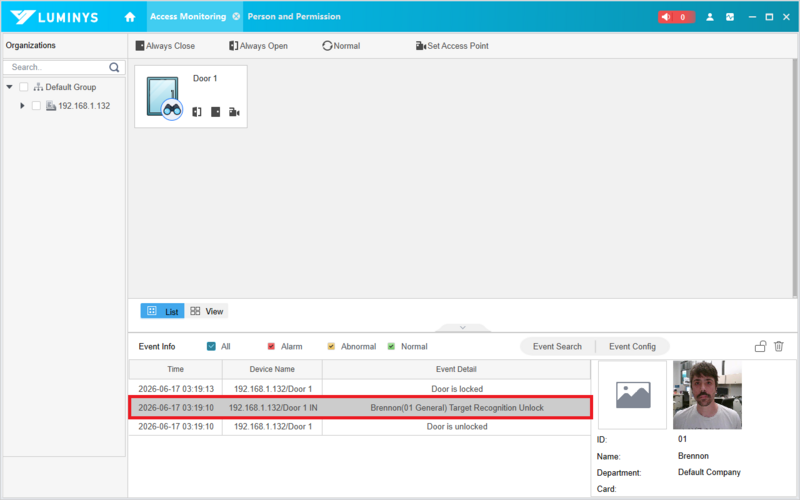Click Set Access Point
The image size is (800, 500).
coord(452,46)
